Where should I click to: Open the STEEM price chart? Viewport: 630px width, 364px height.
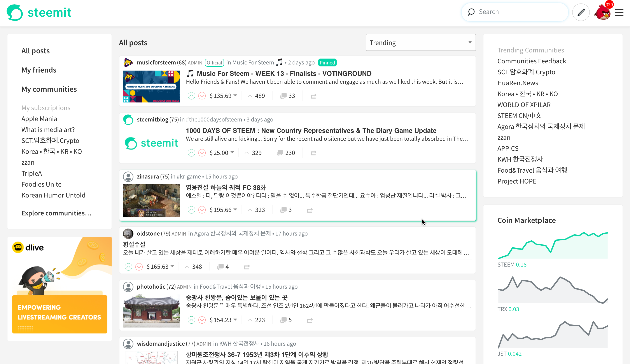click(x=553, y=246)
